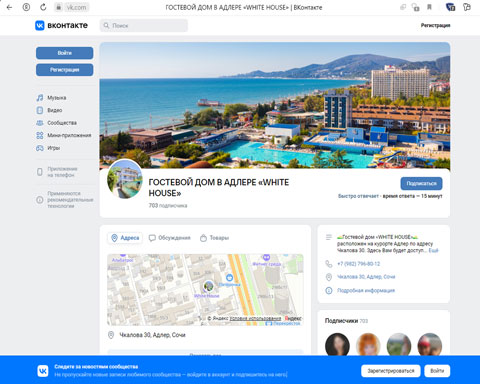Select the Обсуждения tab
The height and width of the screenshot is (384, 480).
pyautogui.click(x=170, y=238)
